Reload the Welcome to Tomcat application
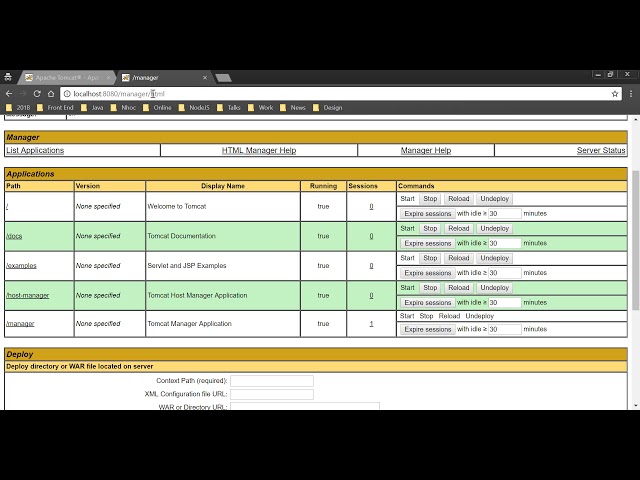The height and width of the screenshot is (480, 640). point(459,199)
